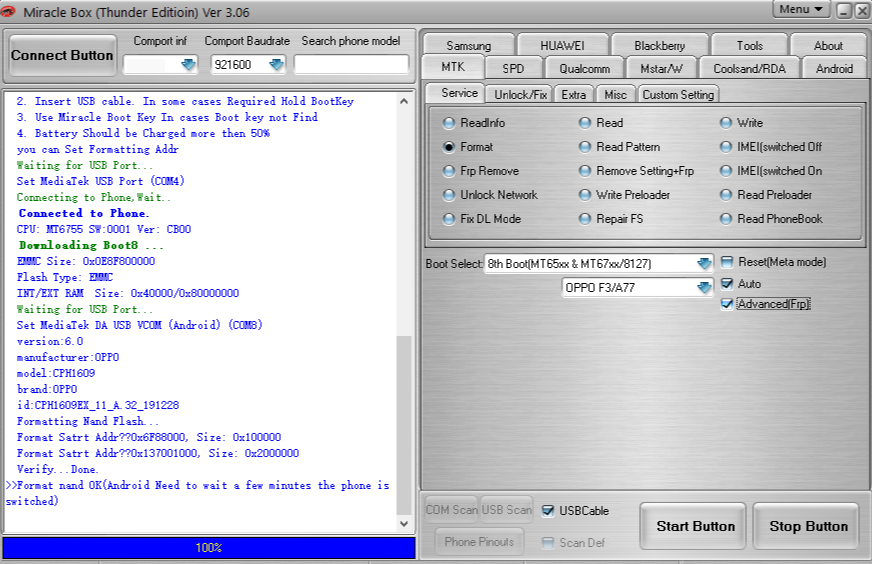Click the Start Button
Image resolution: width=872 pixels, height=564 pixels.
695,526
